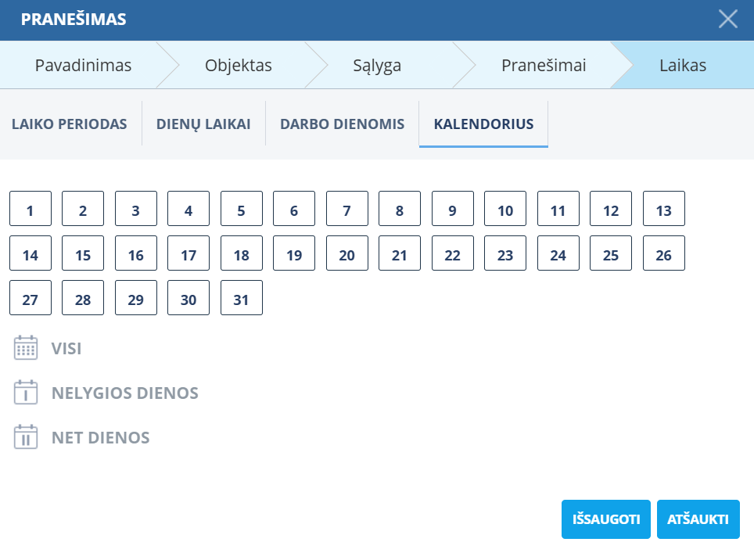754x560 pixels.
Task: Open the Pranešimai wizard step
Action: click(x=544, y=65)
